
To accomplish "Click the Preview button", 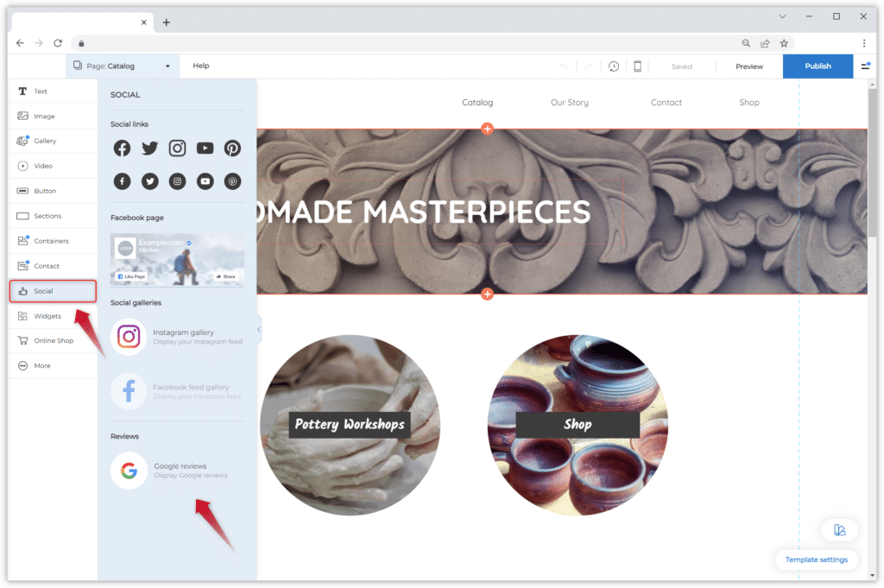I will coord(748,66).
